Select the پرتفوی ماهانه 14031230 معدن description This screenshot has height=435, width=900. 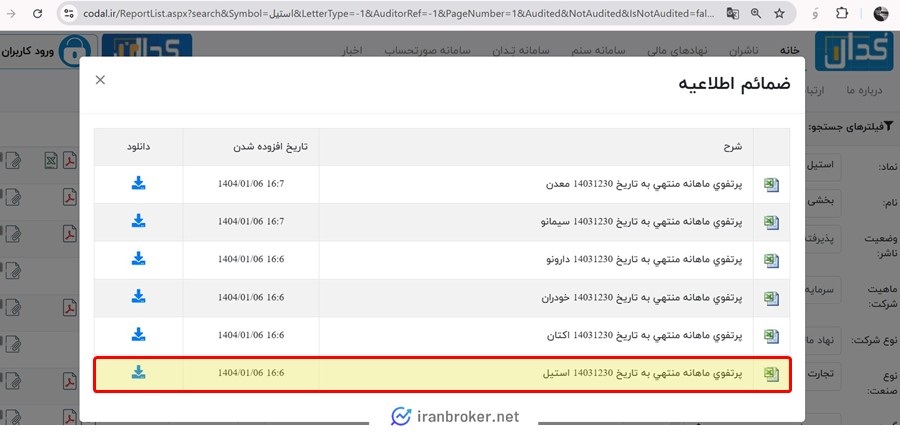(643, 184)
